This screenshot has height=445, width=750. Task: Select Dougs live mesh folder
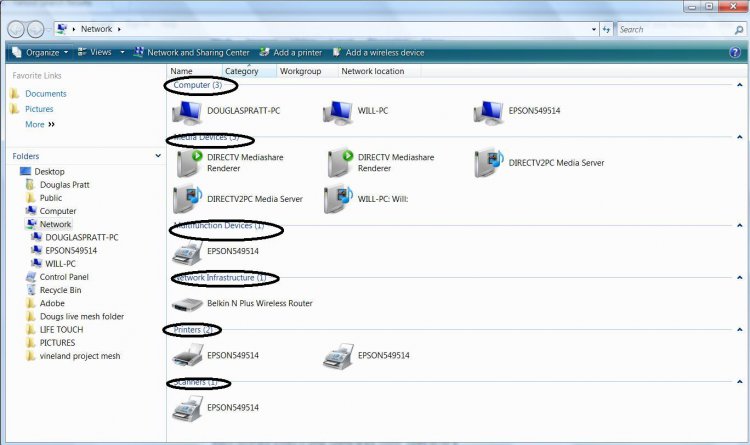pos(82,316)
